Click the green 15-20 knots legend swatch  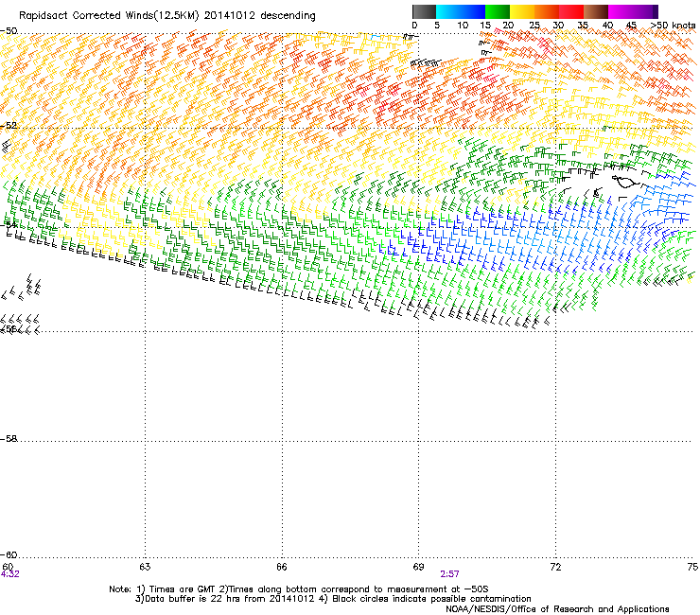point(498,11)
